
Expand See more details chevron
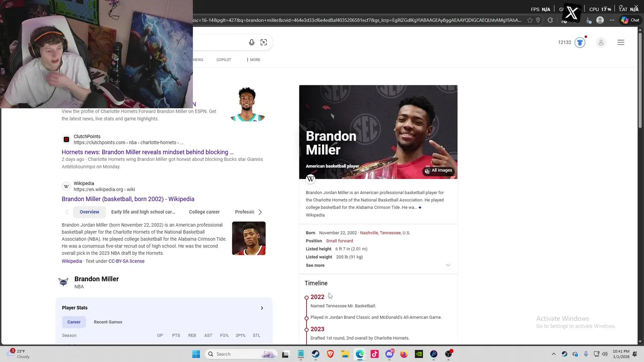[448, 265]
